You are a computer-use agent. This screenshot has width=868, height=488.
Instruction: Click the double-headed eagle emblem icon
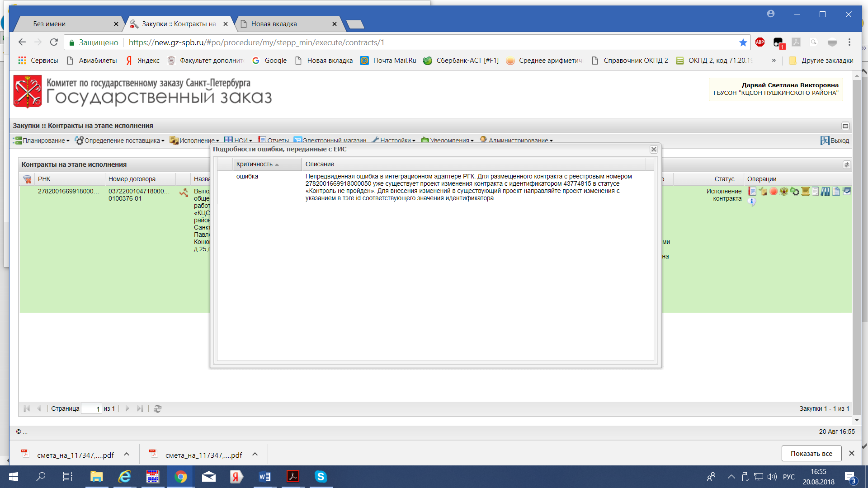[784, 191]
